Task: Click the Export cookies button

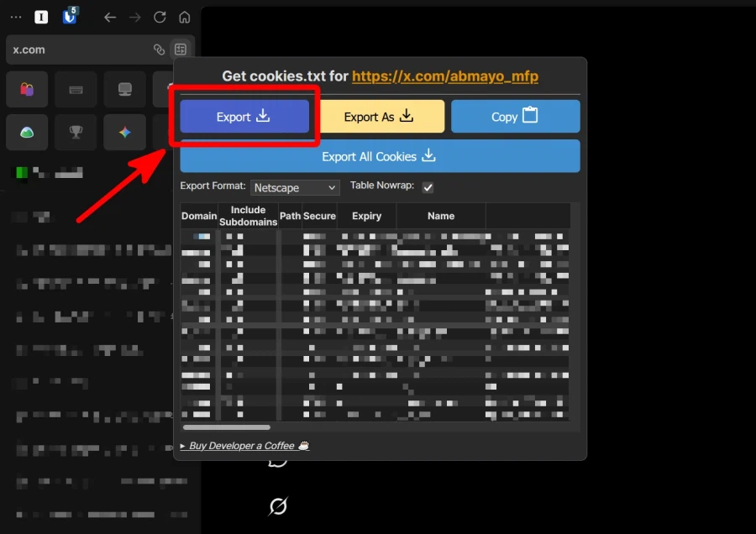Action: [x=244, y=116]
